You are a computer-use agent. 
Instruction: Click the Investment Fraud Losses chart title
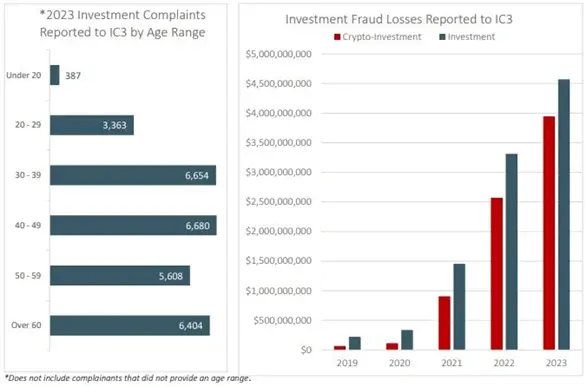(399, 19)
